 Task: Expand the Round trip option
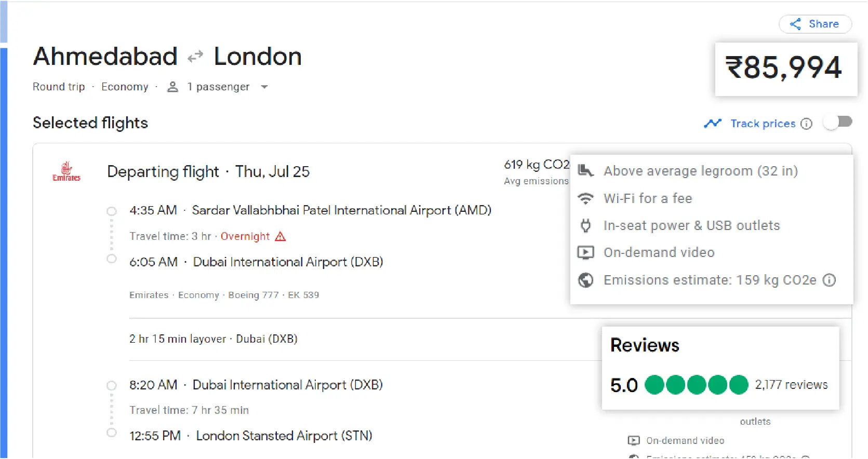[x=59, y=87]
